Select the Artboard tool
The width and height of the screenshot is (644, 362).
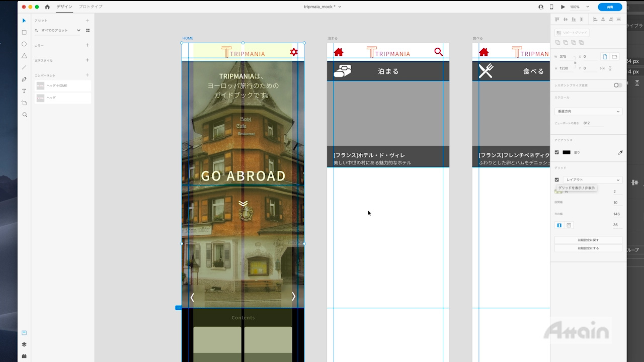coord(24,103)
